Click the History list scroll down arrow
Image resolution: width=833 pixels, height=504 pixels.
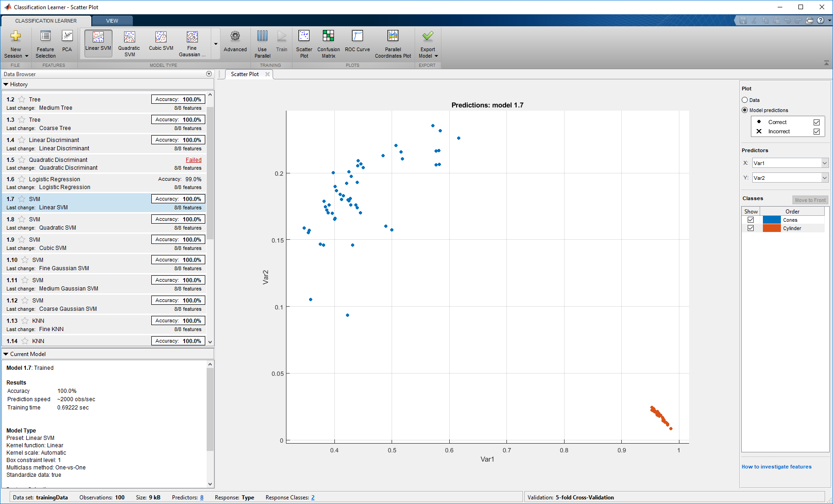coord(210,342)
